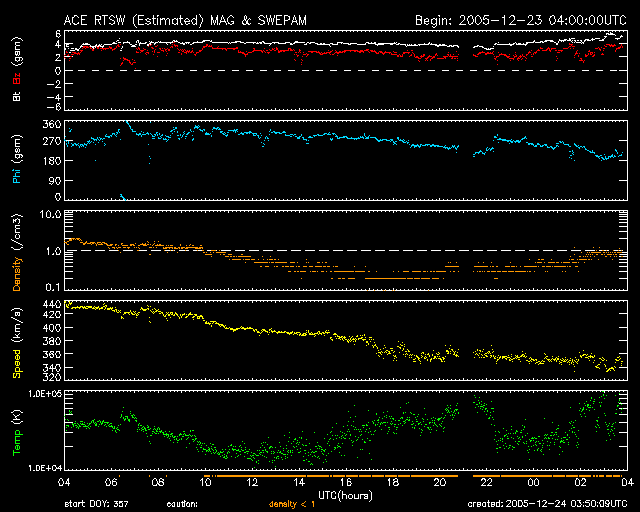640x512 pixels.
Task: Click the '360' tick on Phi axis
Action: pyautogui.click(x=52, y=124)
